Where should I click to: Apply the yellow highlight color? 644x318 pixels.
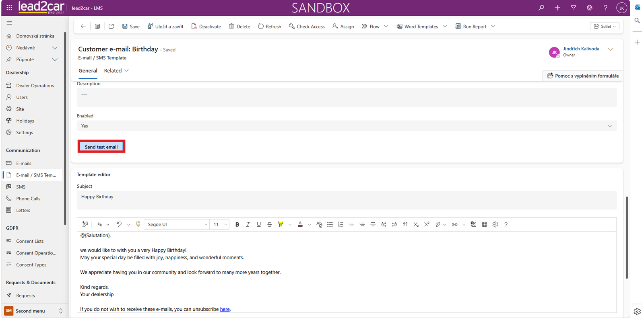(281, 224)
